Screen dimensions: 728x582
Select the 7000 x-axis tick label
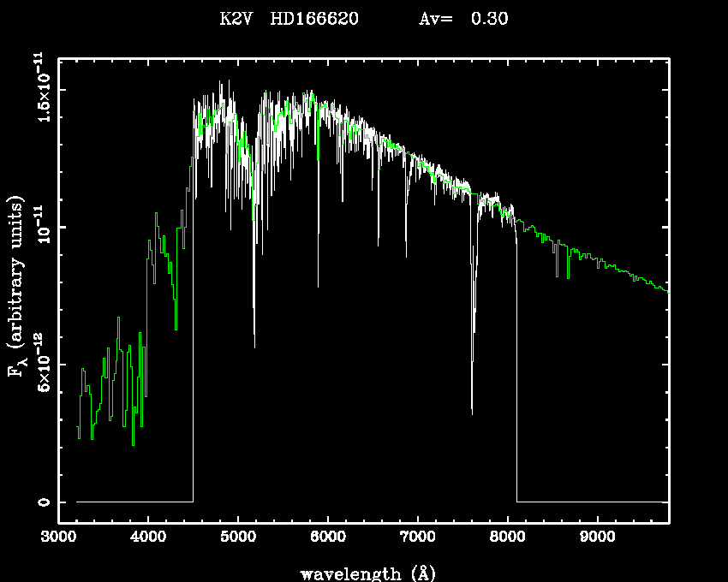tap(417, 537)
